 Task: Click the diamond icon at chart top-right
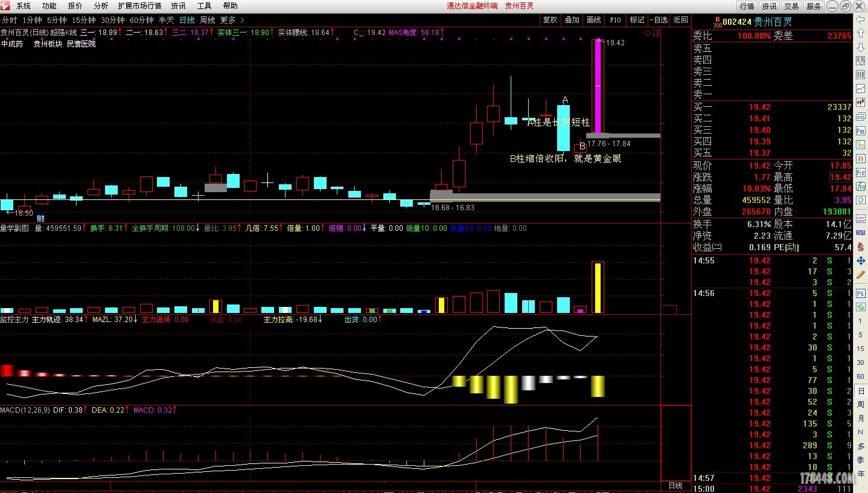pyautogui.click(x=647, y=33)
